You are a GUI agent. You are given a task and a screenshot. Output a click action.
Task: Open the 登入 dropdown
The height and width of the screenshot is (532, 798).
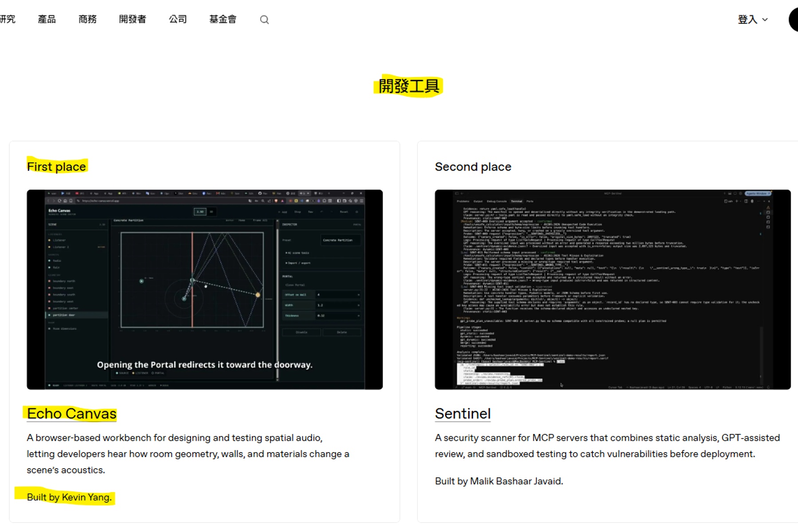(753, 20)
